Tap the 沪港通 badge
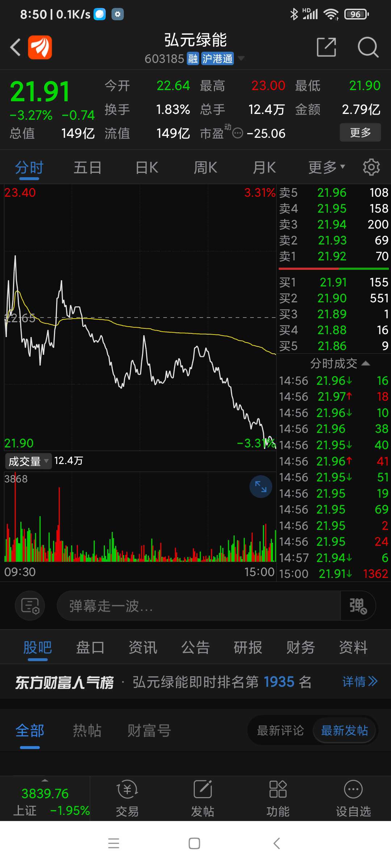Image resolution: width=391 pixels, height=868 pixels. click(x=217, y=59)
